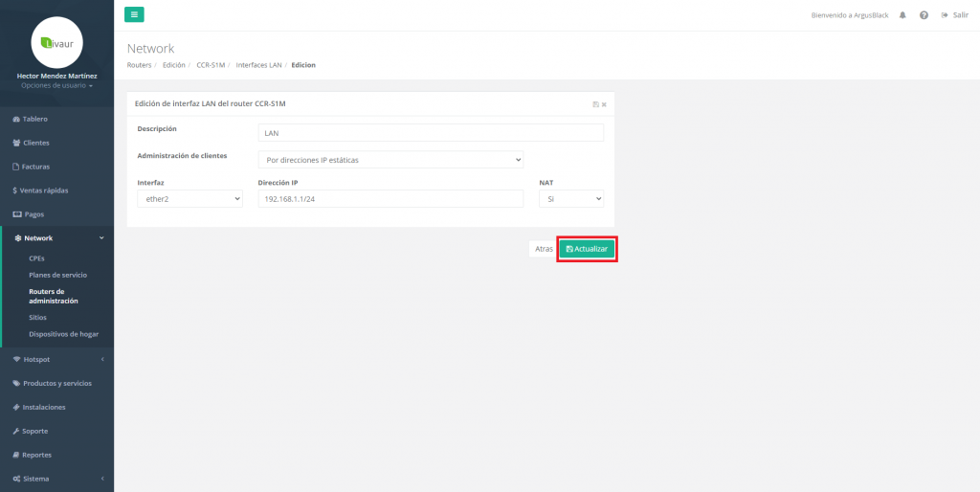
Task: Open the Facturas section
Action: 35,167
